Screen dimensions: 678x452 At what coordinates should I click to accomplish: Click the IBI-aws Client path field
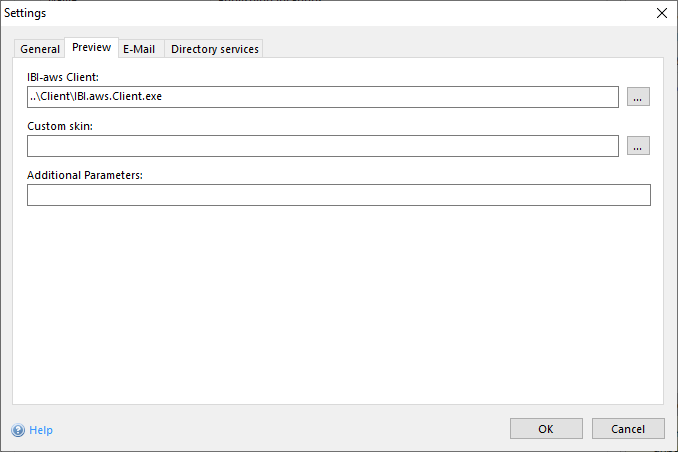click(322, 97)
